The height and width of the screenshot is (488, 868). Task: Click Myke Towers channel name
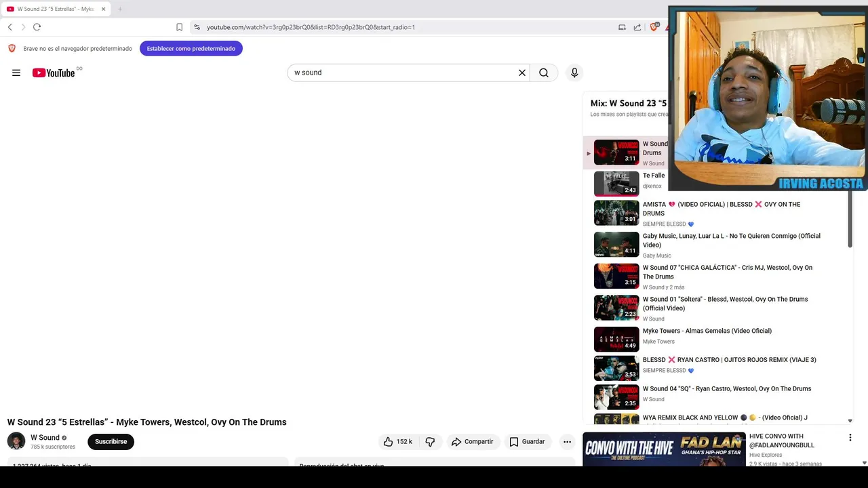(x=658, y=342)
